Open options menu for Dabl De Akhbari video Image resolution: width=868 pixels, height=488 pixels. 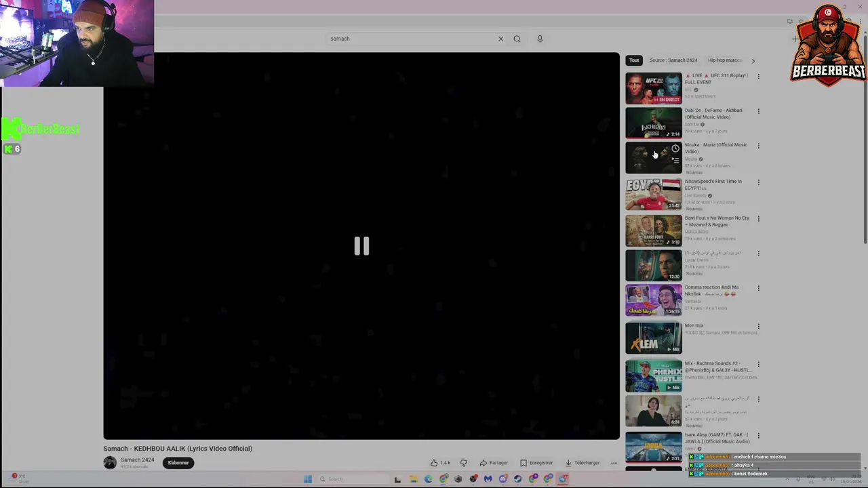[758, 111]
